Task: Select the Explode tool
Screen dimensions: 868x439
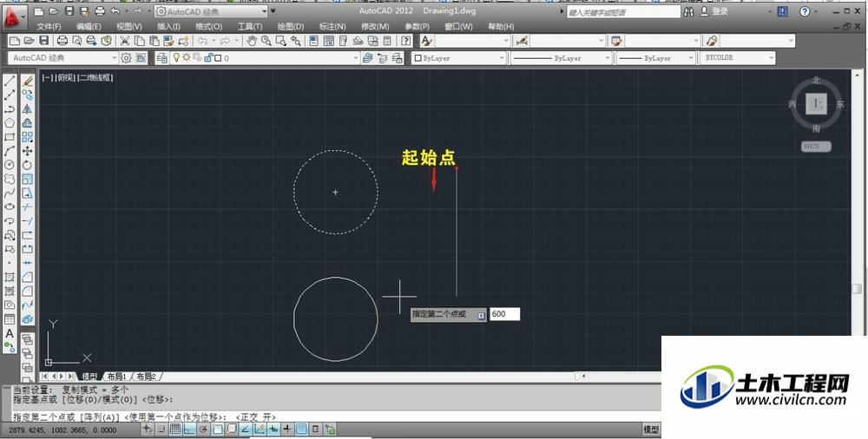Action: (28, 319)
